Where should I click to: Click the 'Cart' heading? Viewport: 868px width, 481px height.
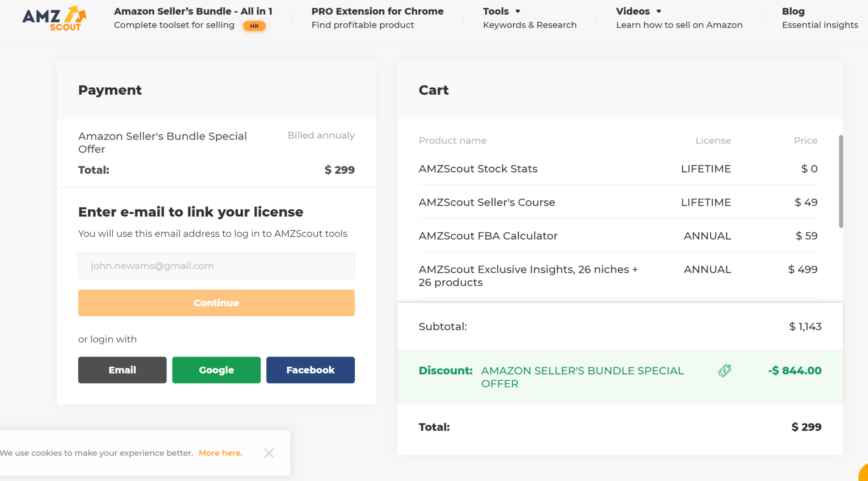click(x=434, y=90)
